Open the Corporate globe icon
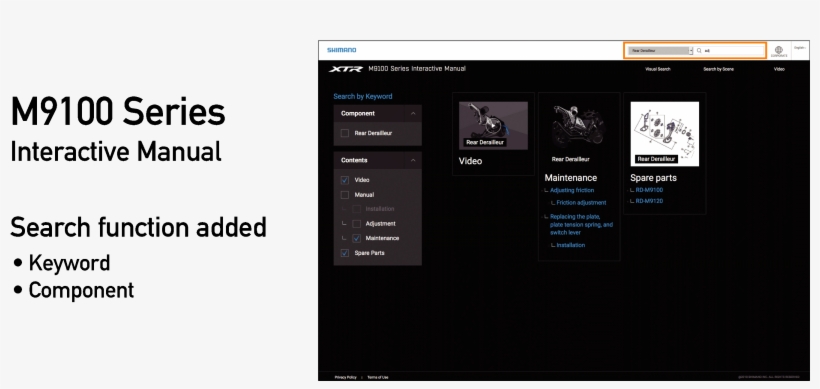820x389 pixels. [x=779, y=51]
